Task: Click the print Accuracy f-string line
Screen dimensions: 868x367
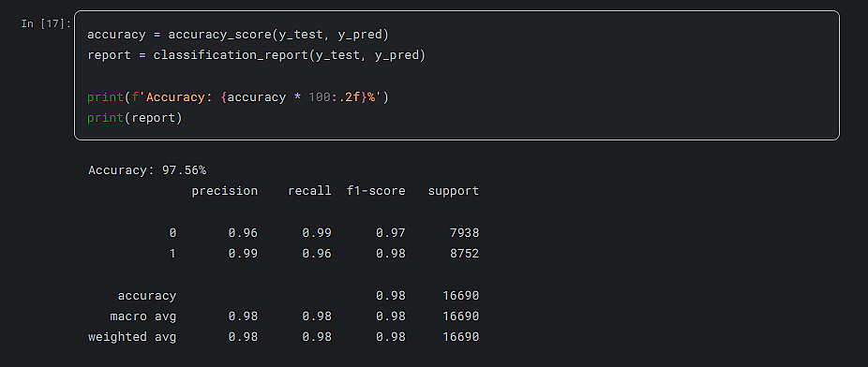Action: (x=239, y=97)
